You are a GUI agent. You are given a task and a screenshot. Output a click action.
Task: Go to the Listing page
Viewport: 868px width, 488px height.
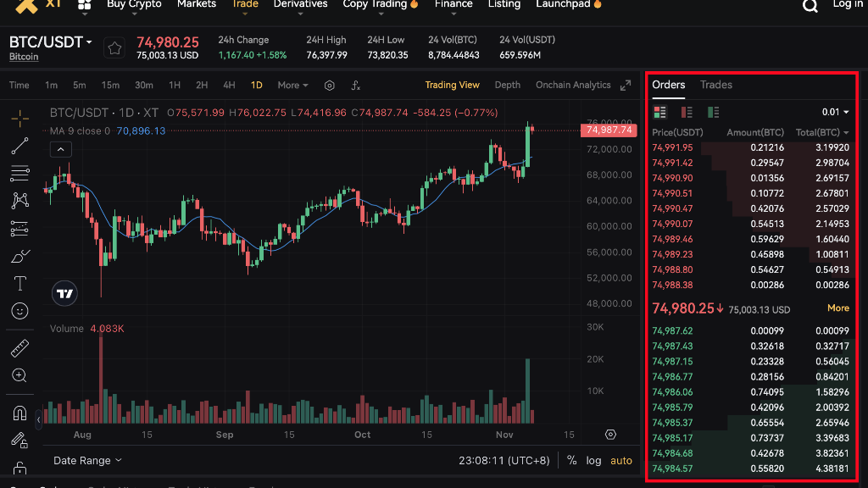tap(504, 4)
